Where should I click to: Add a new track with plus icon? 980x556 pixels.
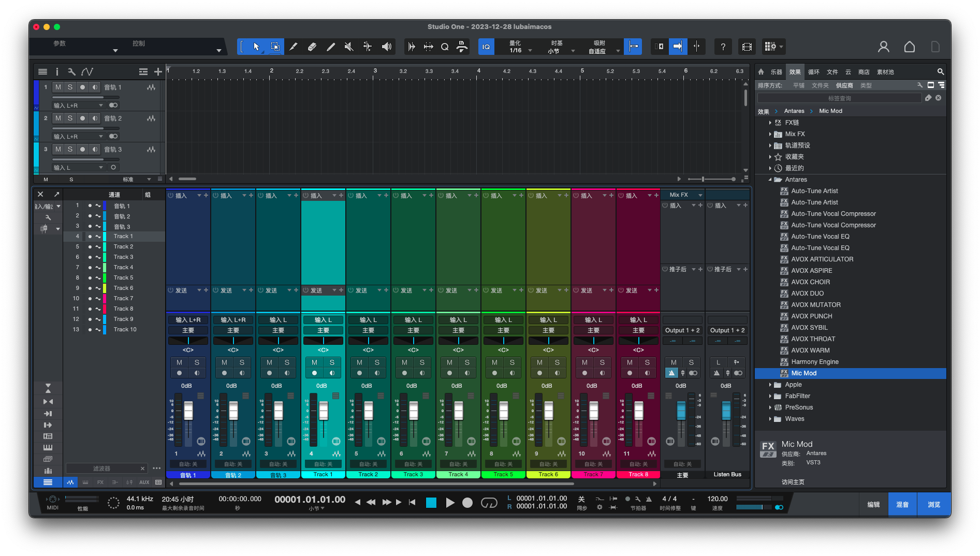pyautogui.click(x=158, y=72)
